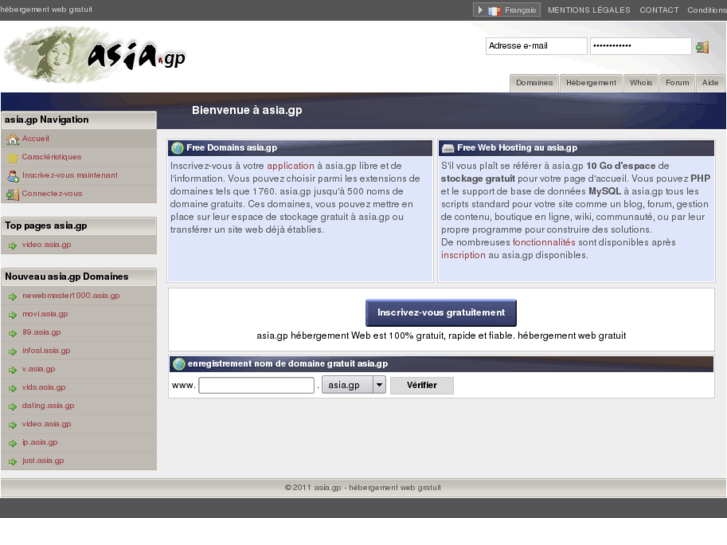Image resolution: width=727 pixels, height=545 pixels.
Task: Open the fonctionnalités link
Action: tap(544, 242)
